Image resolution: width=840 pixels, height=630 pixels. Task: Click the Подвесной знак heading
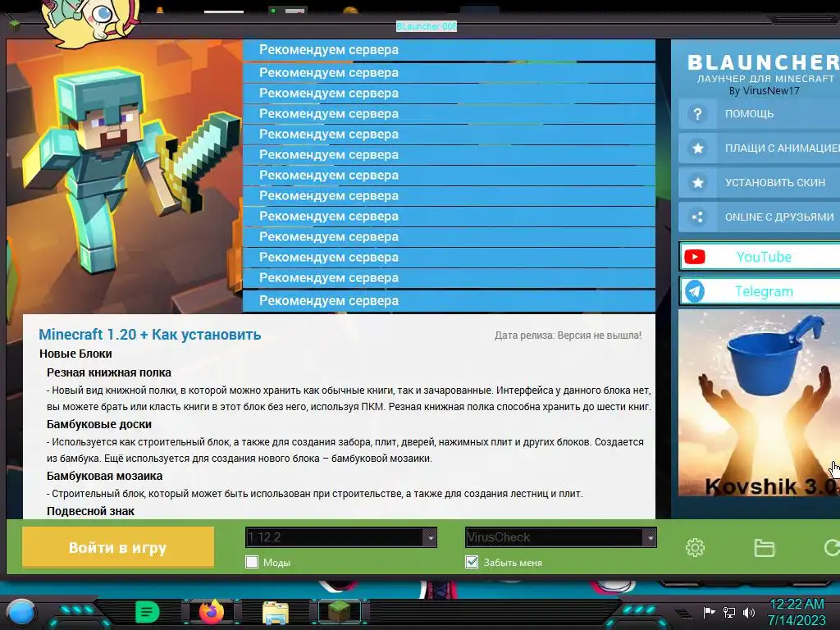point(90,511)
